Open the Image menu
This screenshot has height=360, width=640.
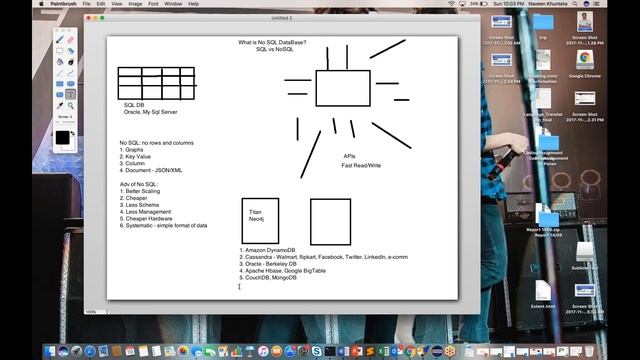coord(135,4)
